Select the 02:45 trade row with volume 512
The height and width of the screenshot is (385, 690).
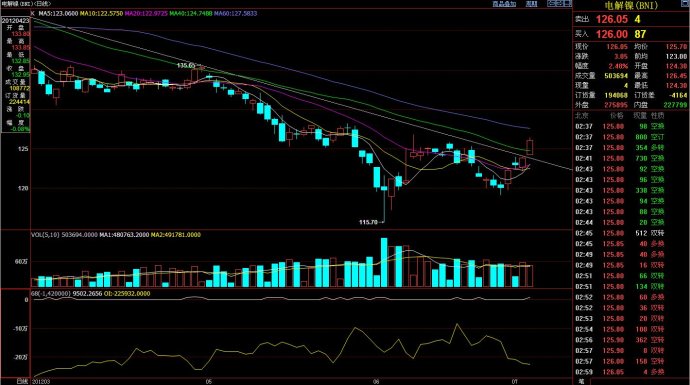[631, 233]
